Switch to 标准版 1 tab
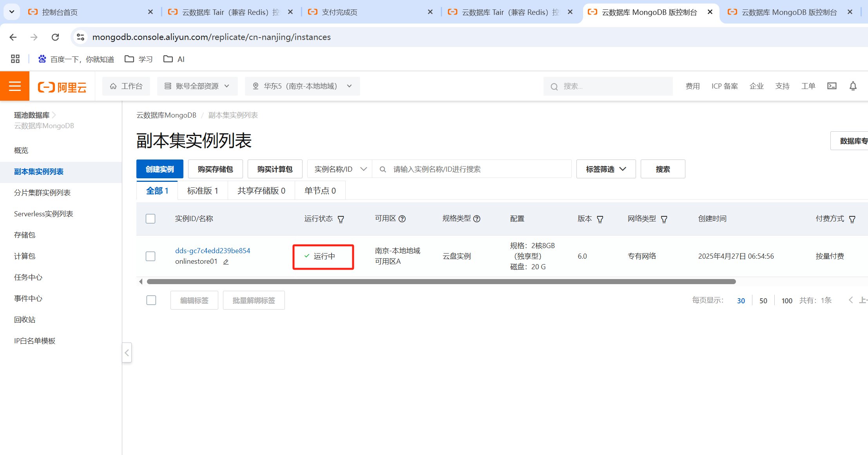This screenshot has height=455, width=868. click(x=203, y=191)
